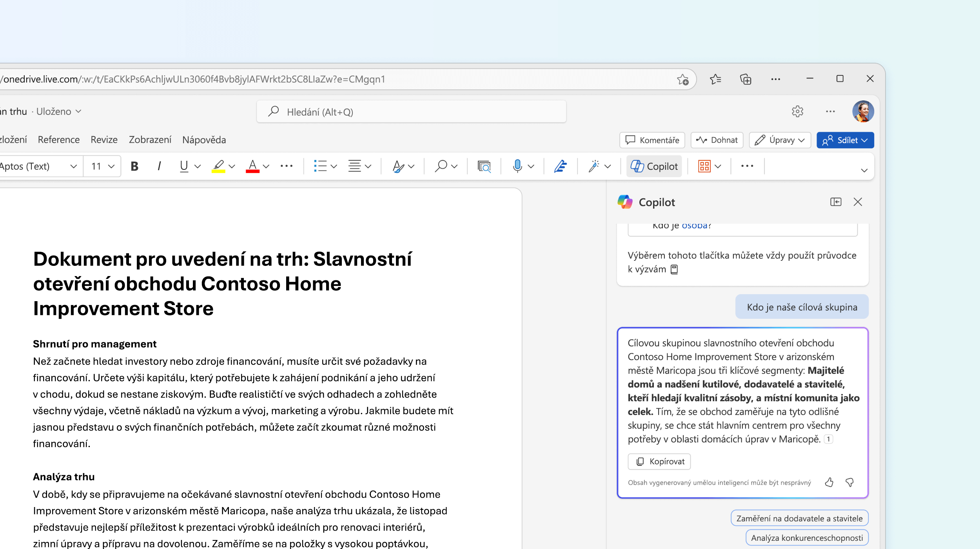Click the Shrnutí pro management heading
Screen dimensions: 980x549
coord(94,344)
